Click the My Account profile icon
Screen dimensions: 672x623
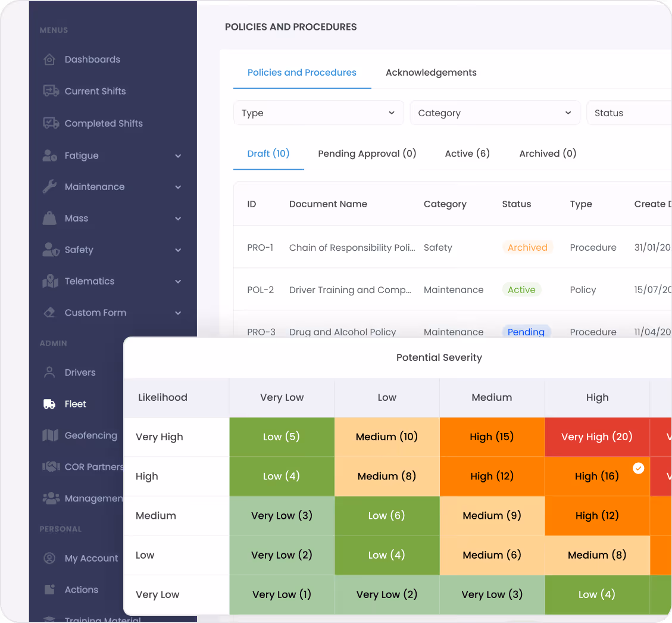coord(50,558)
